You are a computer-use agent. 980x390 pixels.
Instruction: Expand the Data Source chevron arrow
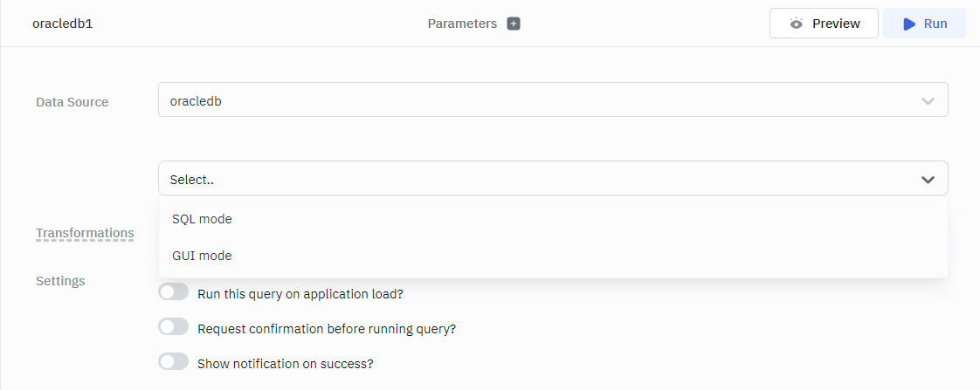coord(928,101)
